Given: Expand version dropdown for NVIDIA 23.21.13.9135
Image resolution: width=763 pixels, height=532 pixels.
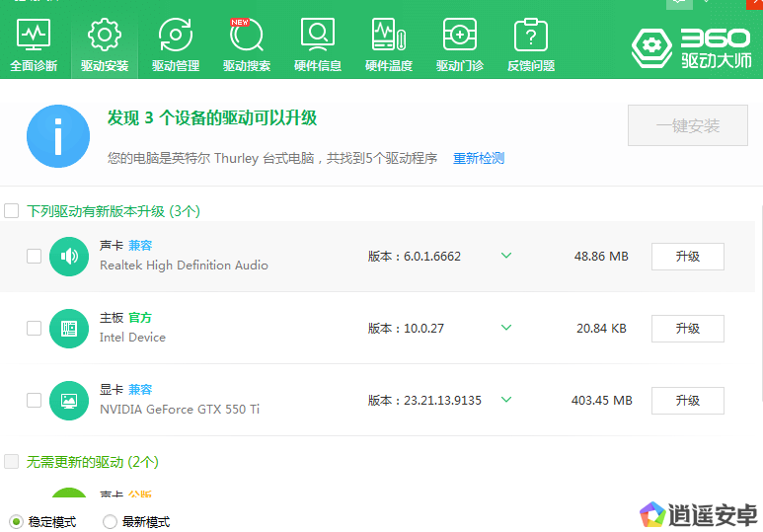Looking at the screenshot, I should pyautogui.click(x=506, y=400).
